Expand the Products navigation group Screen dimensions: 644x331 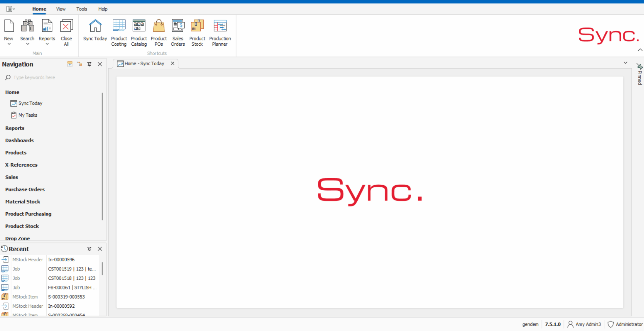click(16, 153)
